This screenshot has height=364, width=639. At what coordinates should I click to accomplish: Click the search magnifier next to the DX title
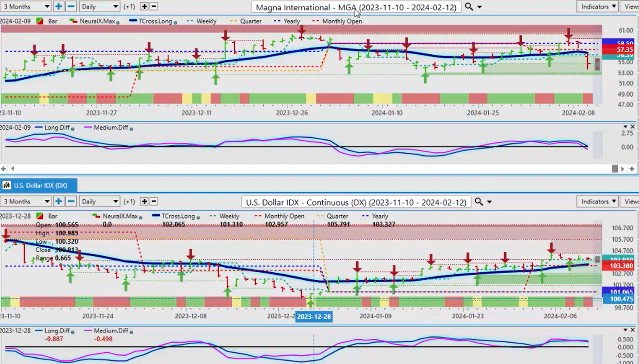pos(479,202)
